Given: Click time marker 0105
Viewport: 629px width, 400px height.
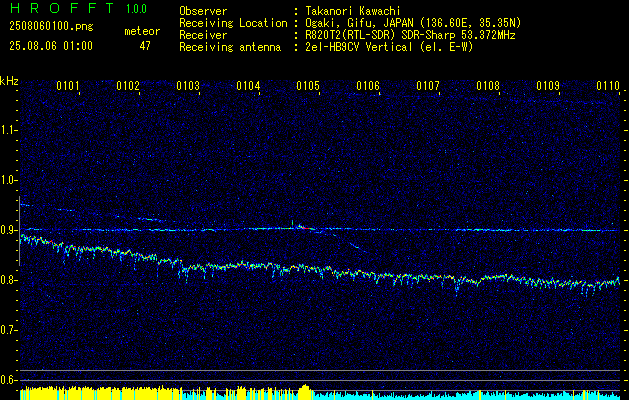Looking at the screenshot, I should point(308,86).
